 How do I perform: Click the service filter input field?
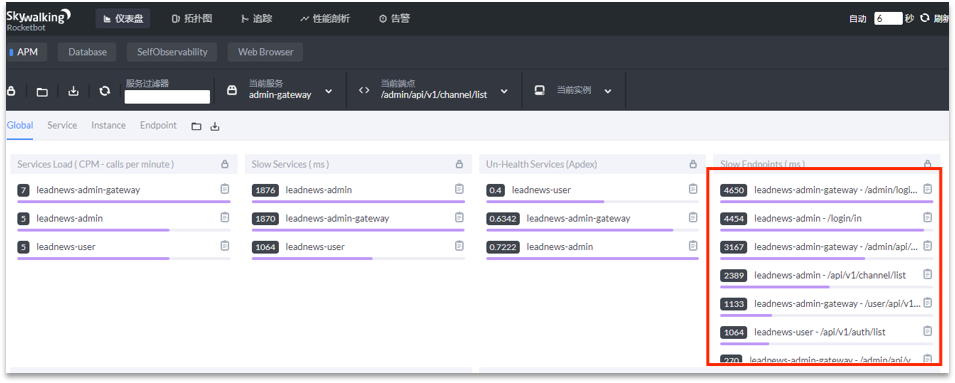point(167,97)
